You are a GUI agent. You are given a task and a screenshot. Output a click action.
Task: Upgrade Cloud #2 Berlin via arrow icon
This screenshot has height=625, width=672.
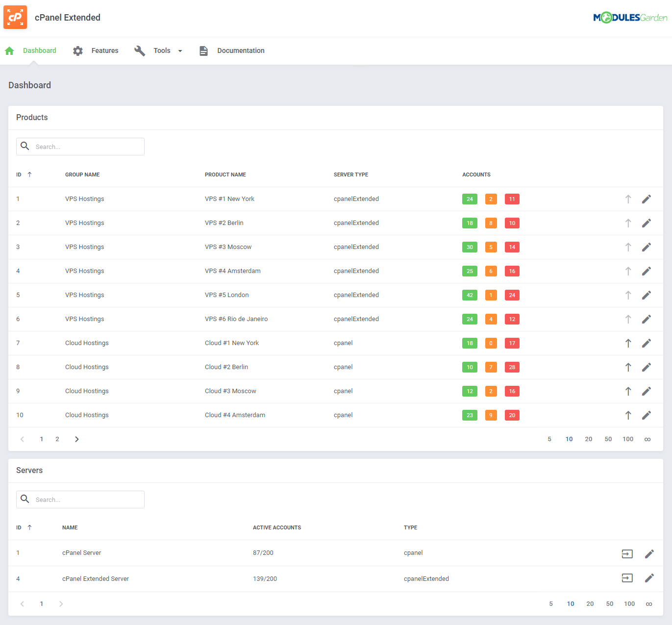tap(628, 367)
